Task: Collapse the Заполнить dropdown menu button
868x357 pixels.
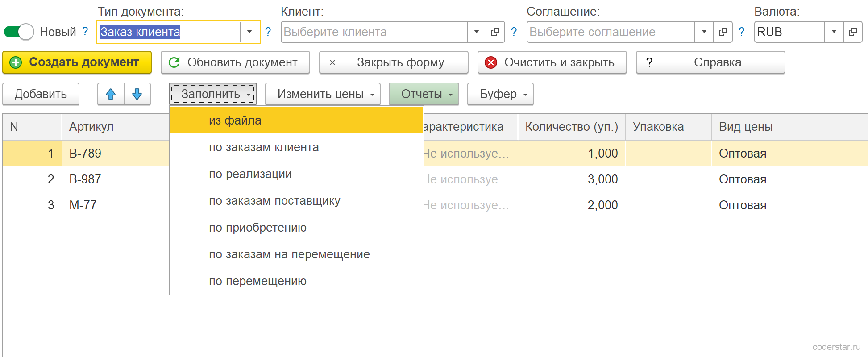Action: coord(213,94)
